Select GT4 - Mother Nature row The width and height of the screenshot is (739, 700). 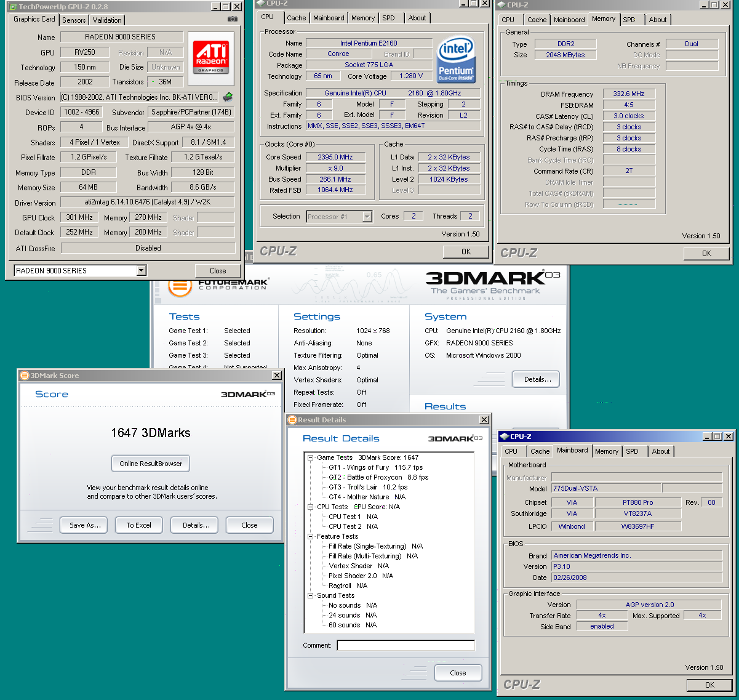coord(367,497)
